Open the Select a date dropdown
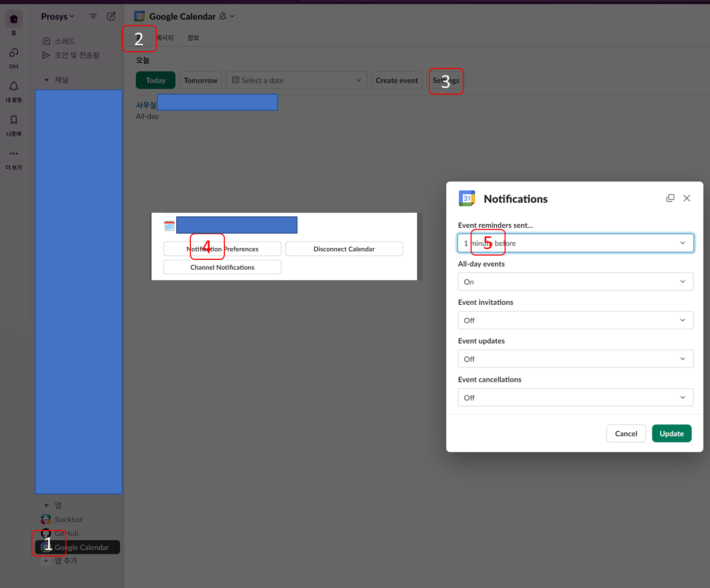The height and width of the screenshot is (588, 710). click(x=296, y=80)
